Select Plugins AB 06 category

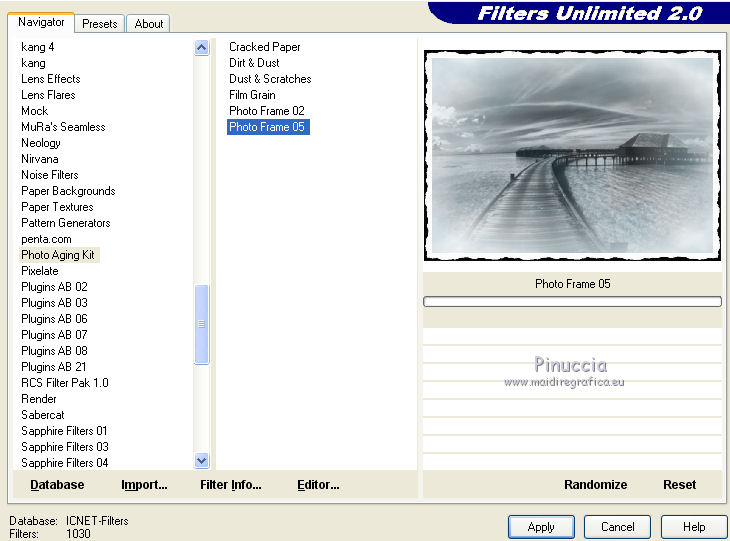pos(54,318)
